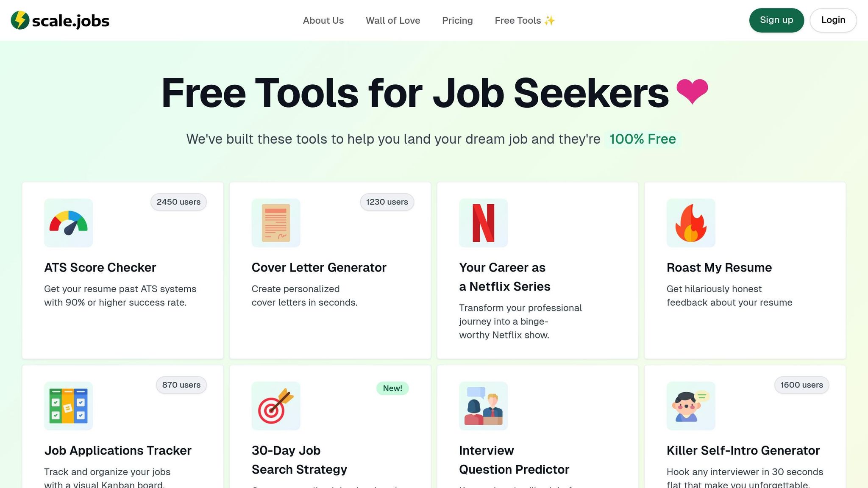
Task: Click the Killer Self-Intro Generator avatar icon
Action: coord(690,406)
